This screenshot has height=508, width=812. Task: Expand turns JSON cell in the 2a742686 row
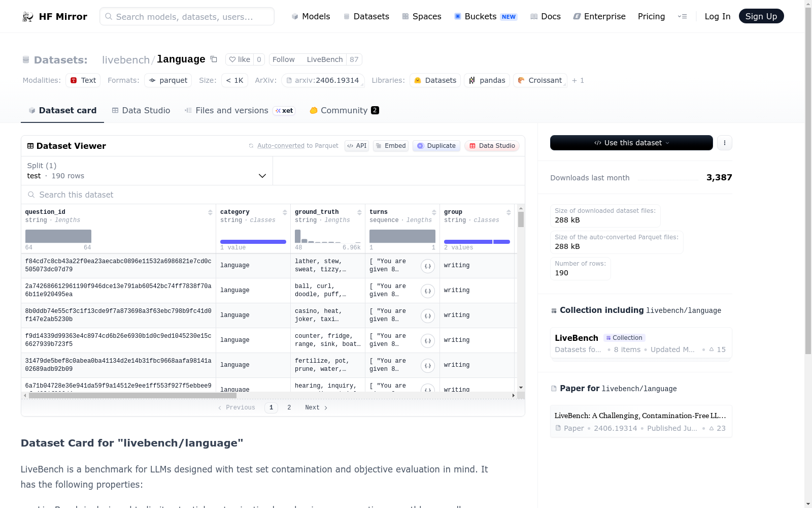tap(428, 291)
